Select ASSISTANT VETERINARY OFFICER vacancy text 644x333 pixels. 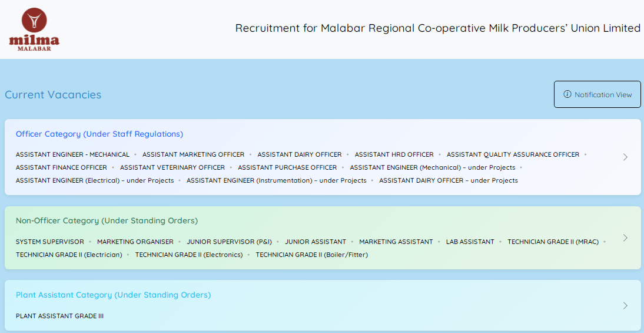pos(172,168)
